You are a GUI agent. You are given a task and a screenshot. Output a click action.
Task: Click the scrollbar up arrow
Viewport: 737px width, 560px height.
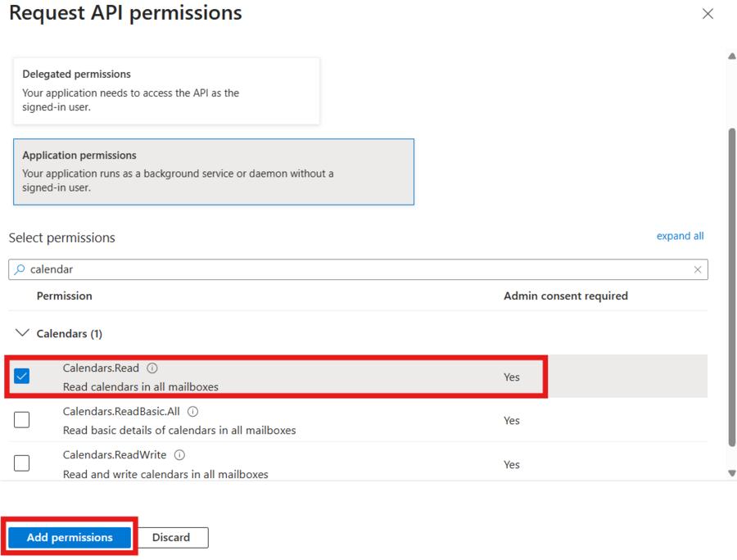pyautogui.click(x=732, y=56)
